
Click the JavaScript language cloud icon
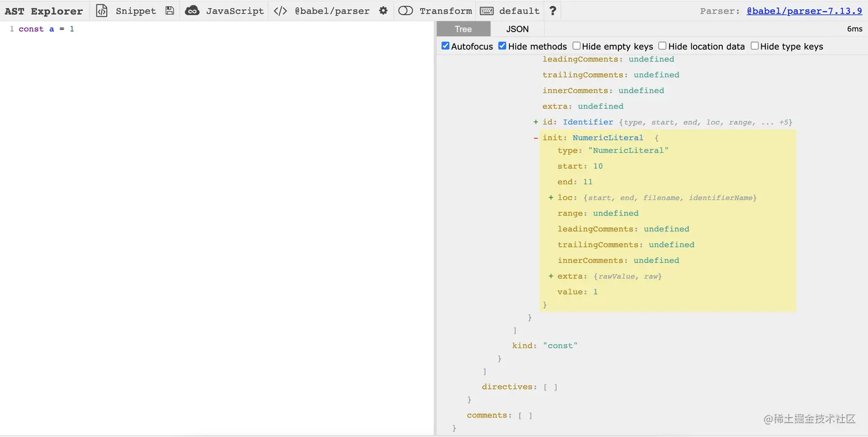point(192,10)
